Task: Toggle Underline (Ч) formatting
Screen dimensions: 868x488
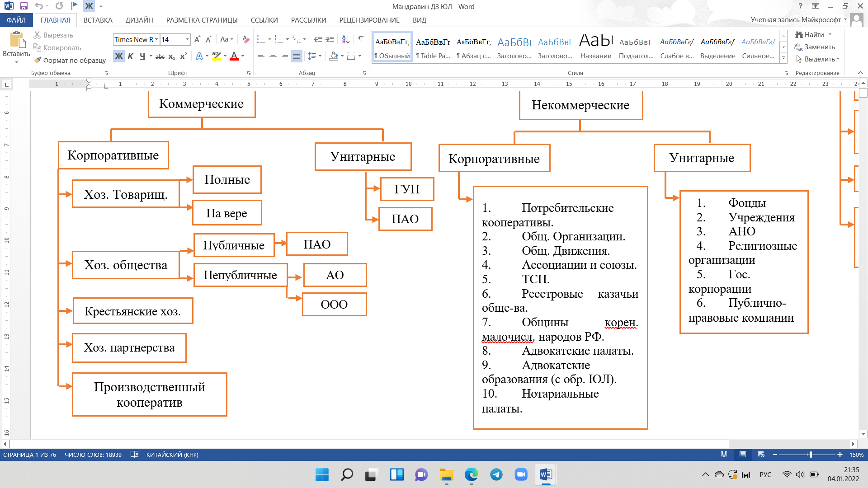Action: pos(142,56)
